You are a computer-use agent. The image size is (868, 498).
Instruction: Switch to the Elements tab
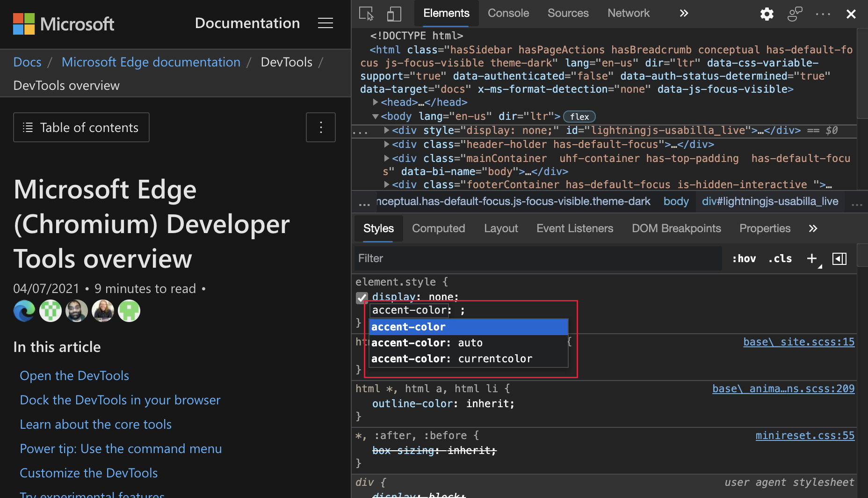[x=446, y=13]
